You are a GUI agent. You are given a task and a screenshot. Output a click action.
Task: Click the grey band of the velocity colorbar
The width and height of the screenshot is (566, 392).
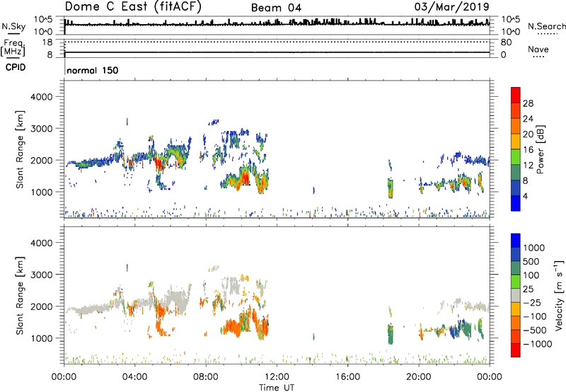coord(516,295)
